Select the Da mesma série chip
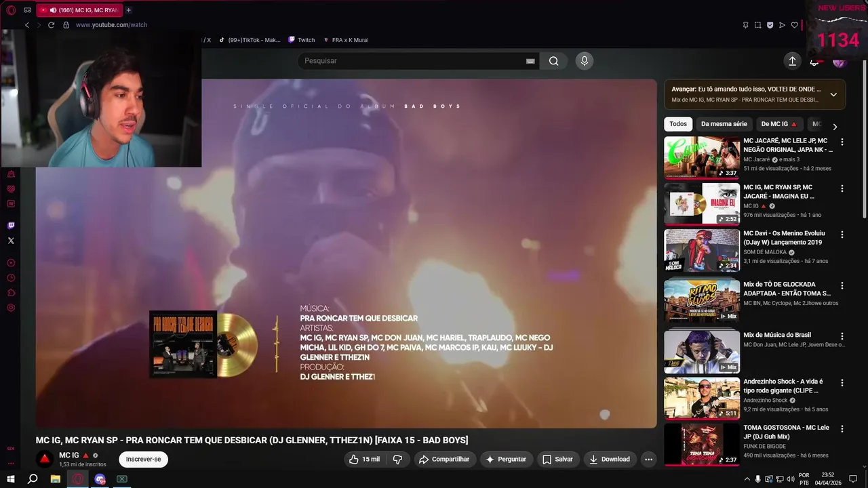The image size is (868, 488). coord(724,124)
